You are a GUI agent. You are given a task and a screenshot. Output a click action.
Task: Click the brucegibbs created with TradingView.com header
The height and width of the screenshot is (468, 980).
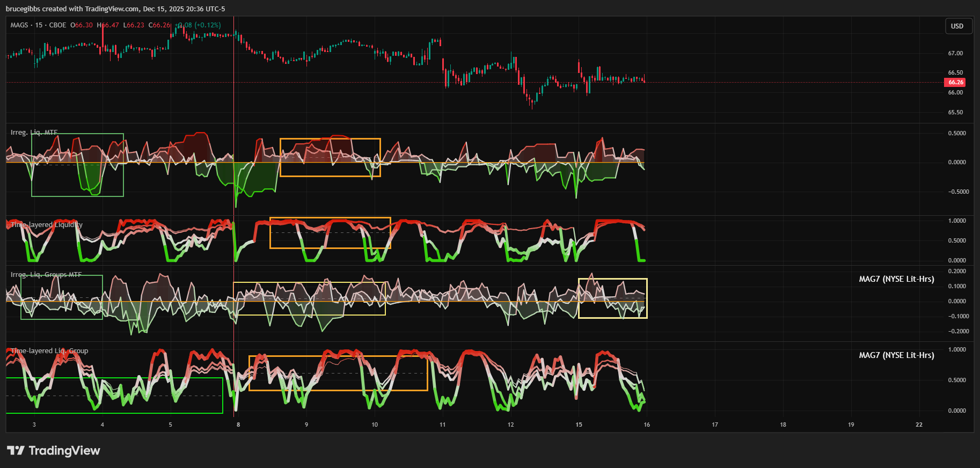[x=115, y=9]
